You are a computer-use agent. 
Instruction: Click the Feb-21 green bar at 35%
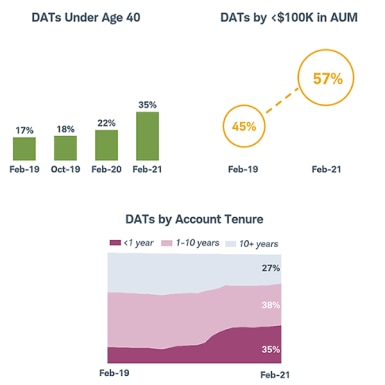click(x=147, y=136)
